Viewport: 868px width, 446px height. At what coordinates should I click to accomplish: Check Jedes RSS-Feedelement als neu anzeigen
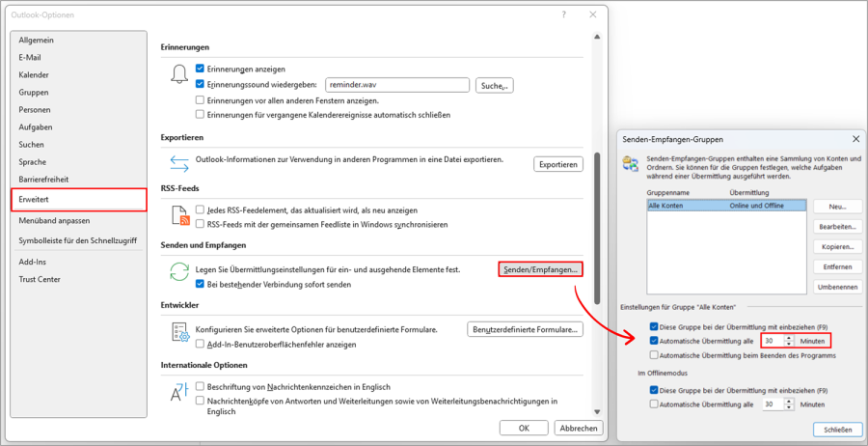coord(200,210)
